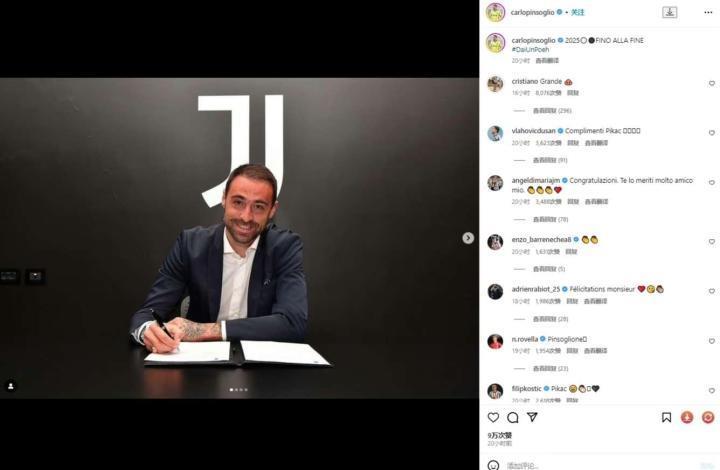Screen dimensions: 720x470
Task: Open the comment bubble icon
Action: click(x=513, y=417)
